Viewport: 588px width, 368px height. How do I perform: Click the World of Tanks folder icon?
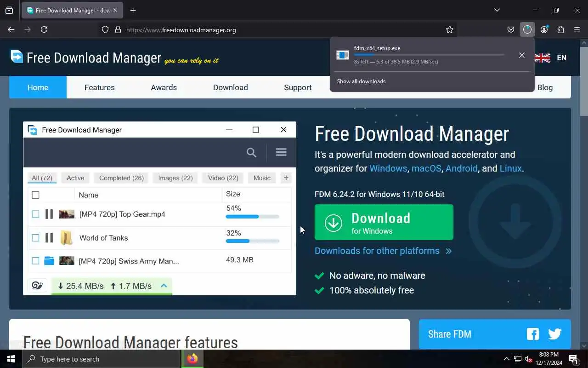[x=67, y=238]
